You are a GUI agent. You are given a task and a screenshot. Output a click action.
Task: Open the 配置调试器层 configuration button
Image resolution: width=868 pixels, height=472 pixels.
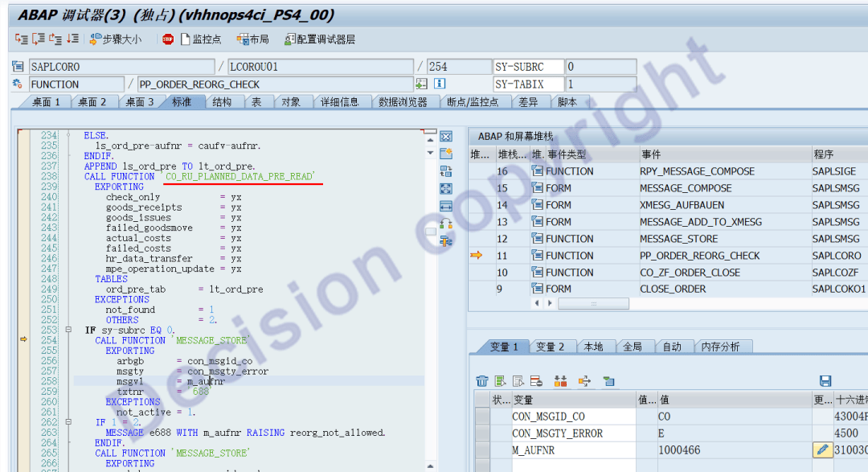click(x=319, y=39)
